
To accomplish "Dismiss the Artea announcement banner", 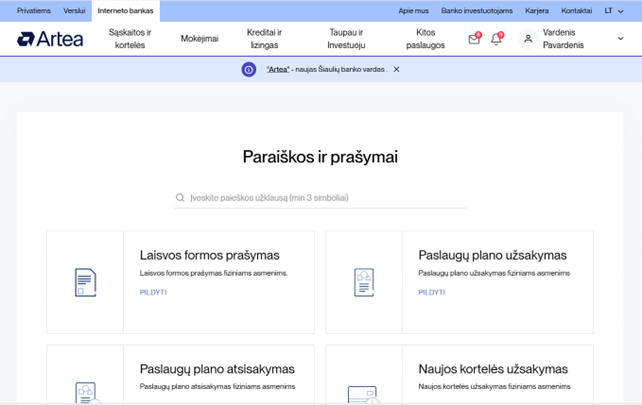I will [x=396, y=70].
